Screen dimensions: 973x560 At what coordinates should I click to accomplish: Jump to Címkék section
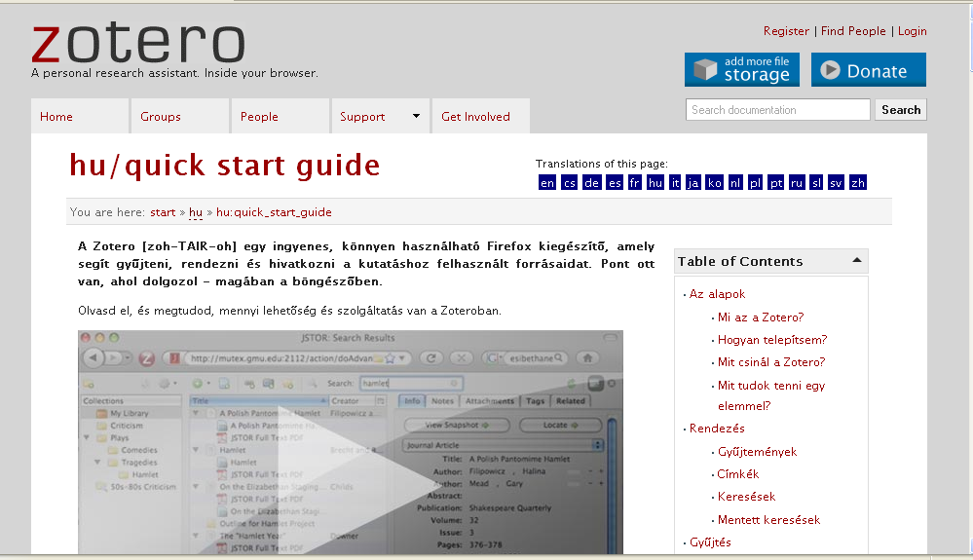[x=738, y=473]
